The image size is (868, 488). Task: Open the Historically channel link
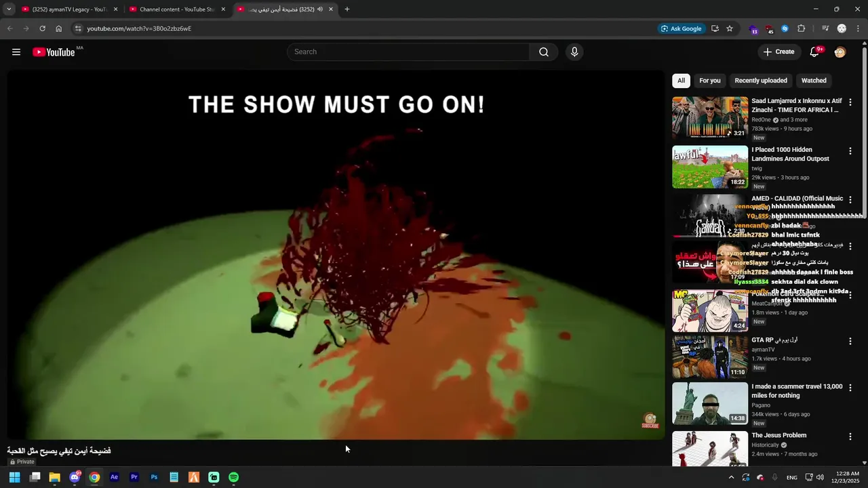[x=765, y=445]
